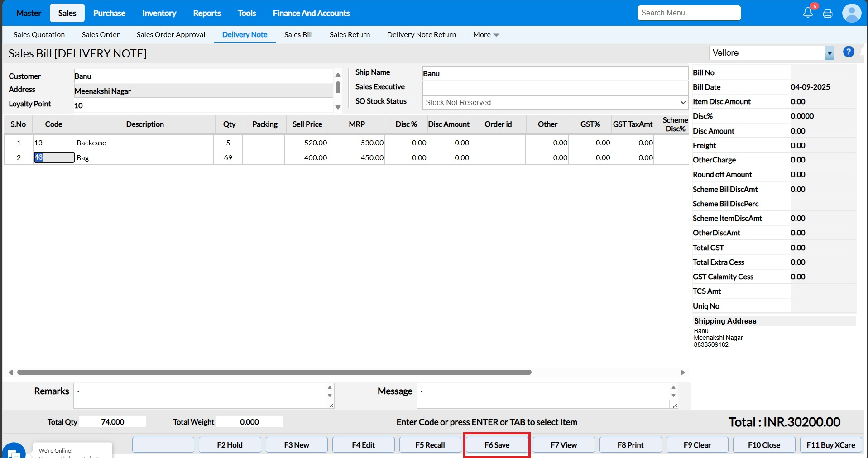The width and height of the screenshot is (868, 458).
Task: Expand the More submenu
Action: [485, 35]
